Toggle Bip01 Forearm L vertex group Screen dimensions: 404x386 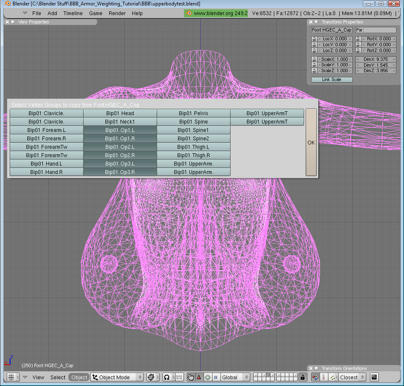point(46,130)
